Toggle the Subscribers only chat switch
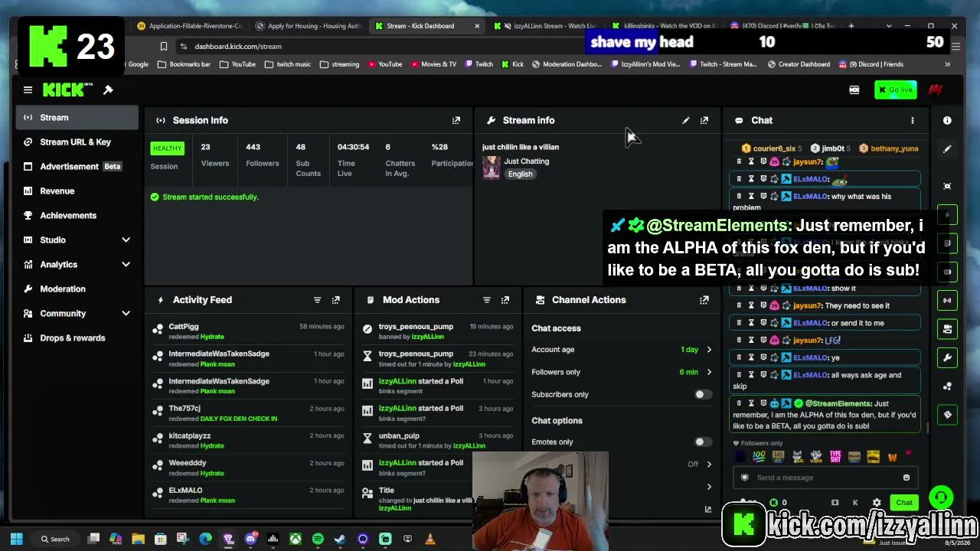Image resolution: width=980 pixels, height=551 pixels. (x=703, y=394)
